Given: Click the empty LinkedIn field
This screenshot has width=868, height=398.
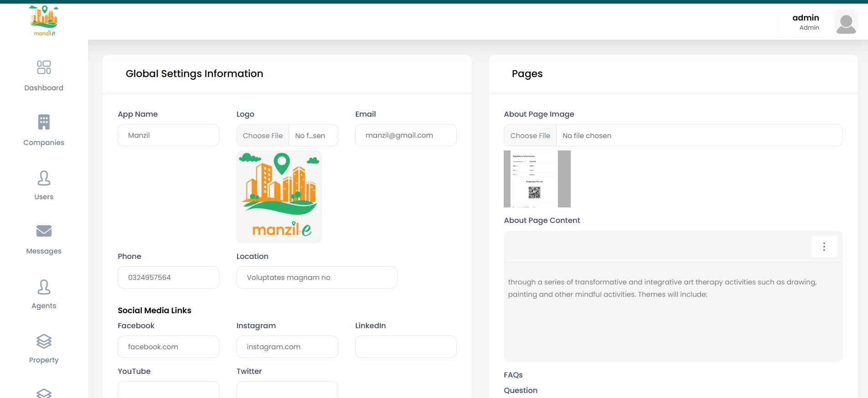Looking at the screenshot, I should [x=405, y=347].
